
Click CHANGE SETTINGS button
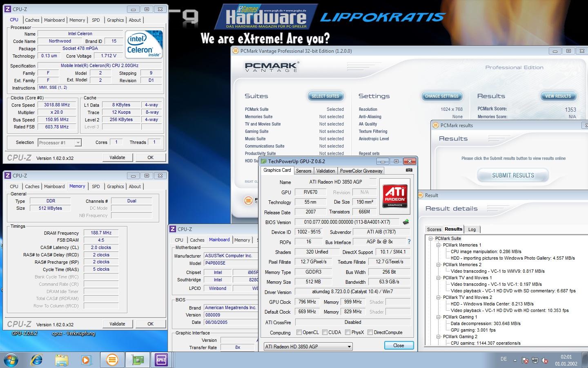(x=442, y=96)
